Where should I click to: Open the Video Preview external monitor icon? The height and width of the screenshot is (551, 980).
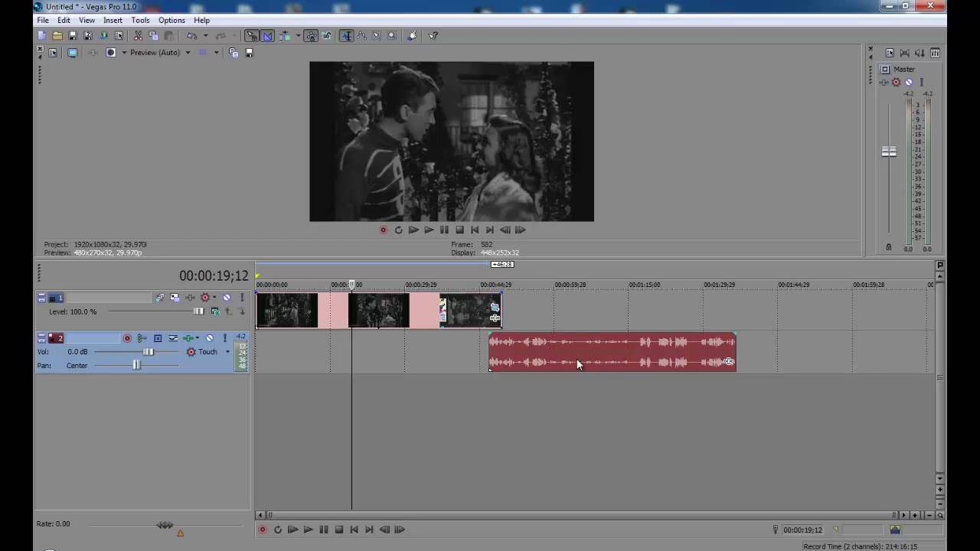click(73, 53)
